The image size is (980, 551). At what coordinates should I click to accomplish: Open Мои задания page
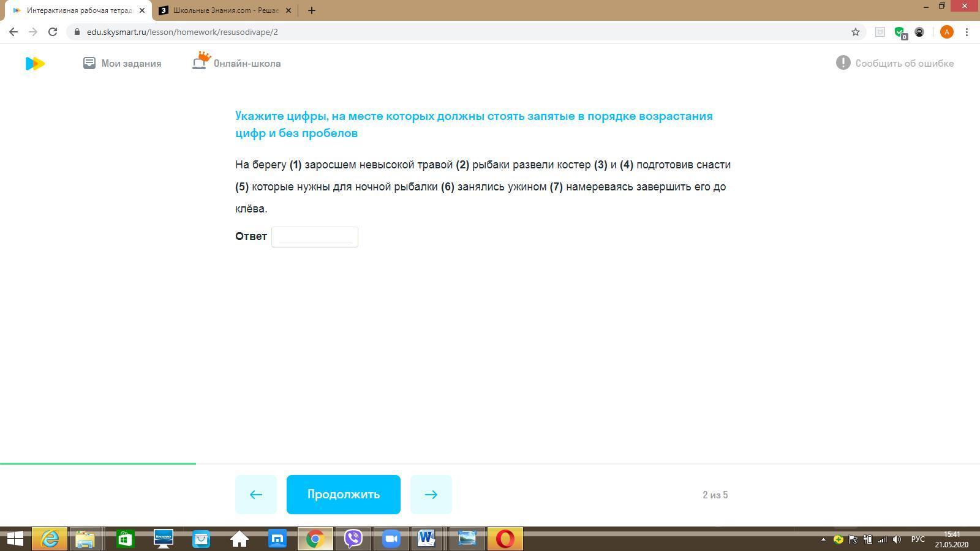tap(123, 64)
